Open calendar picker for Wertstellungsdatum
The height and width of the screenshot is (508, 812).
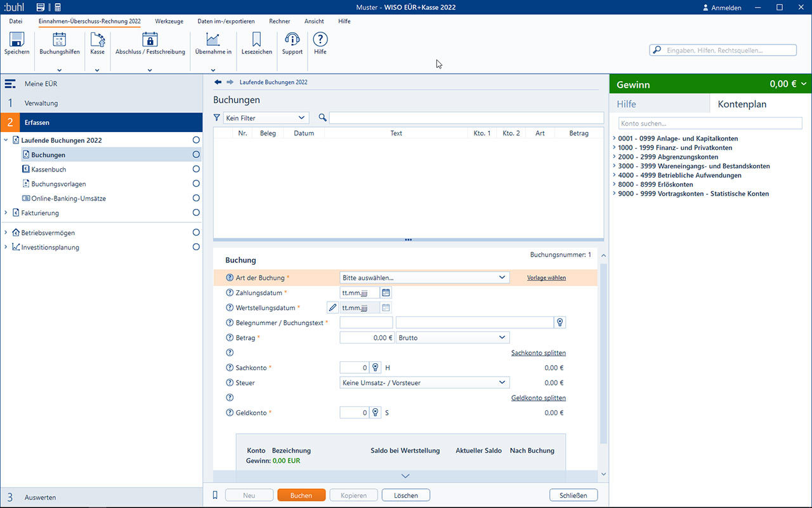click(x=386, y=307)
